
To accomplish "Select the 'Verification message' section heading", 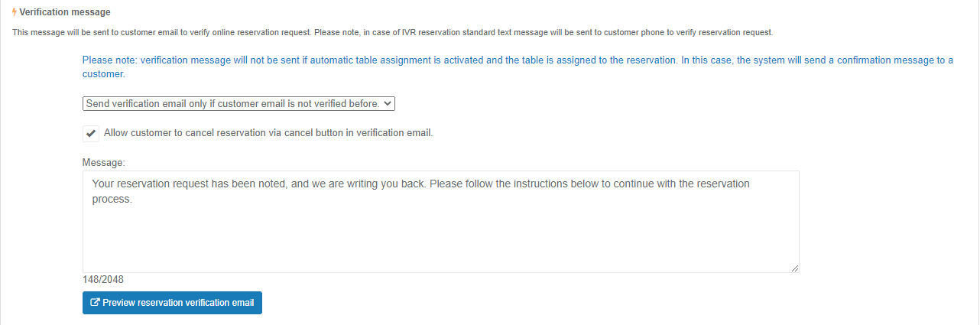I will pyautogui.click(x=65, y=12).
